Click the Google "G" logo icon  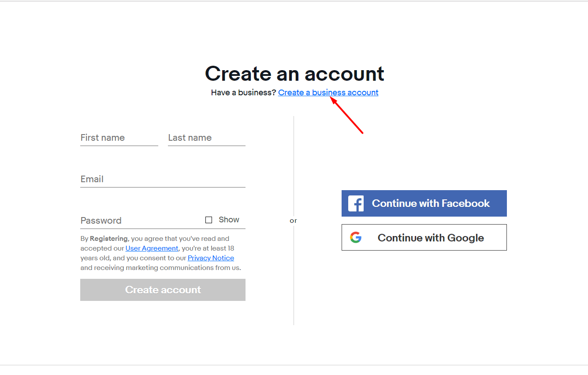356,237
